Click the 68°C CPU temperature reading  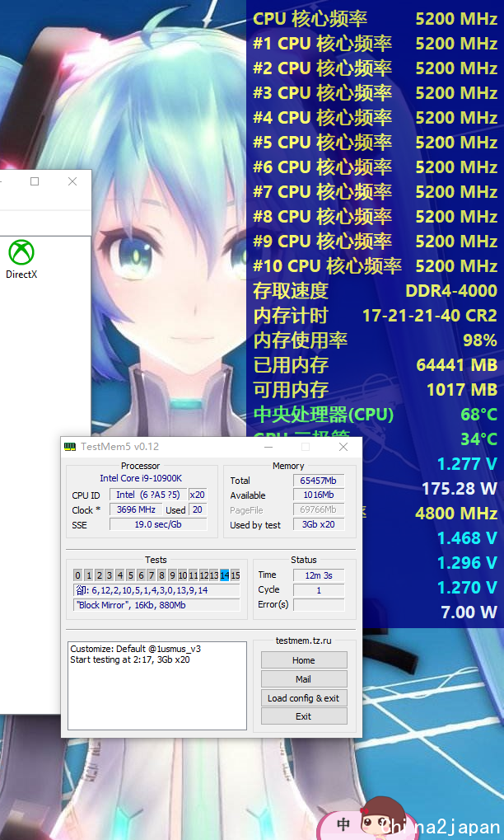(x=478, y=414)
